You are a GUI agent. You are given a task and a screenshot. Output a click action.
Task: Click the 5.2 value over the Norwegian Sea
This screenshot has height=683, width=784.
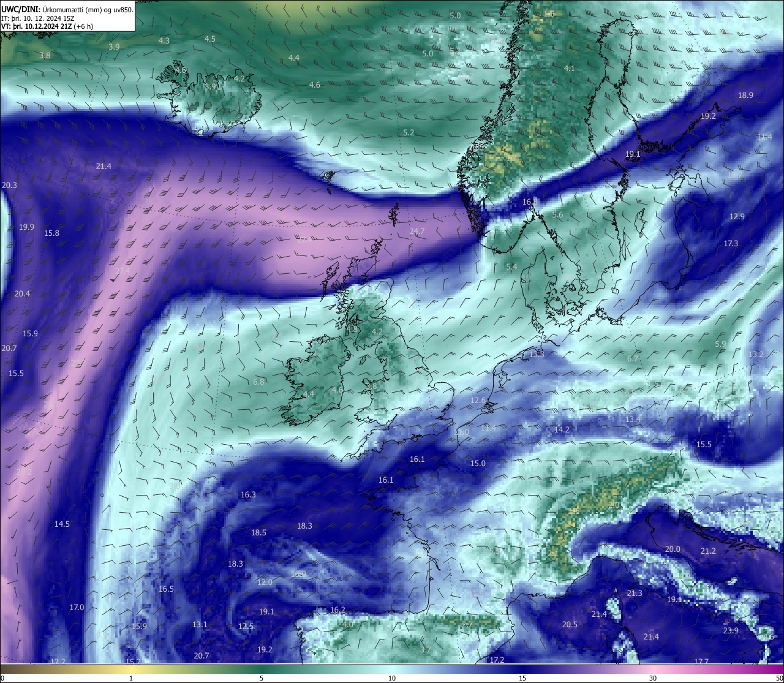(x=409, y=133)
